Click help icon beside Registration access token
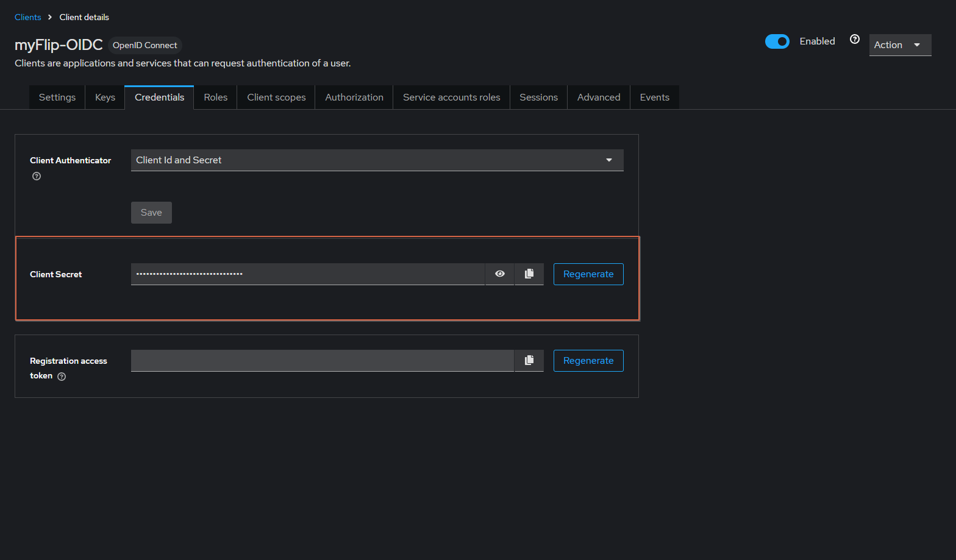The width and height of the screenshot is (956, 560). point(62,377)
